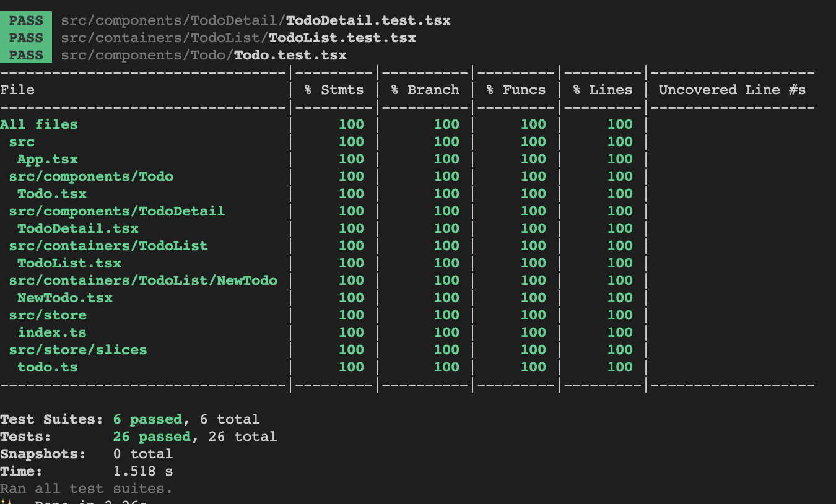Click the % Branch value for All files
Screen dimensions: 836x504
coord(446,124)
